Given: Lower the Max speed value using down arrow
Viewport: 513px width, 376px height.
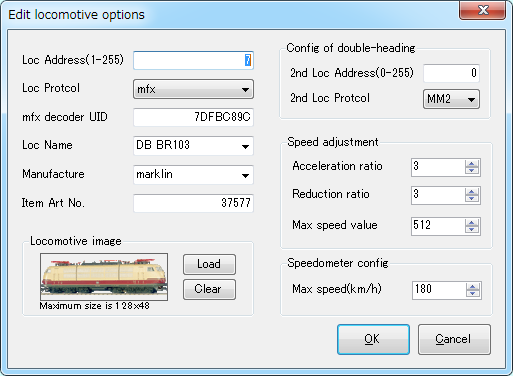Looking at the screenshot, I should 471,229.
